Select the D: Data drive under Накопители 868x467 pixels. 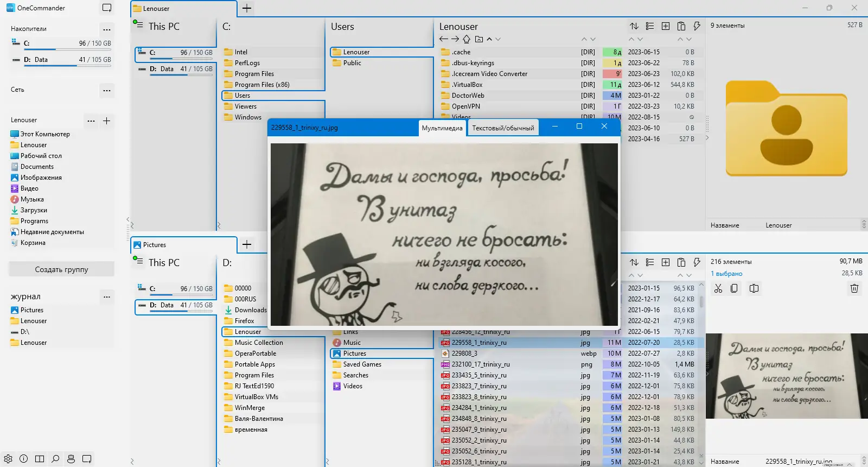[x=61, y=60]
